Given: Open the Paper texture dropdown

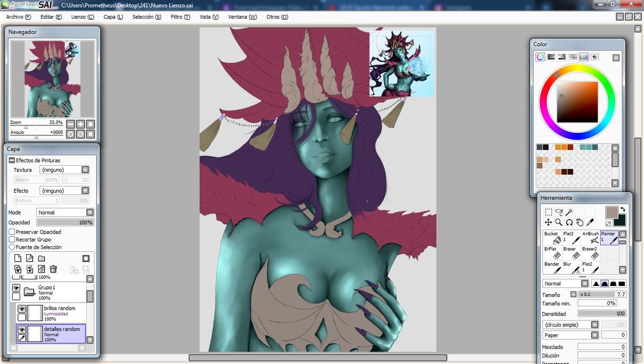Looking at the screenshot, I should [x=595, y=335].
